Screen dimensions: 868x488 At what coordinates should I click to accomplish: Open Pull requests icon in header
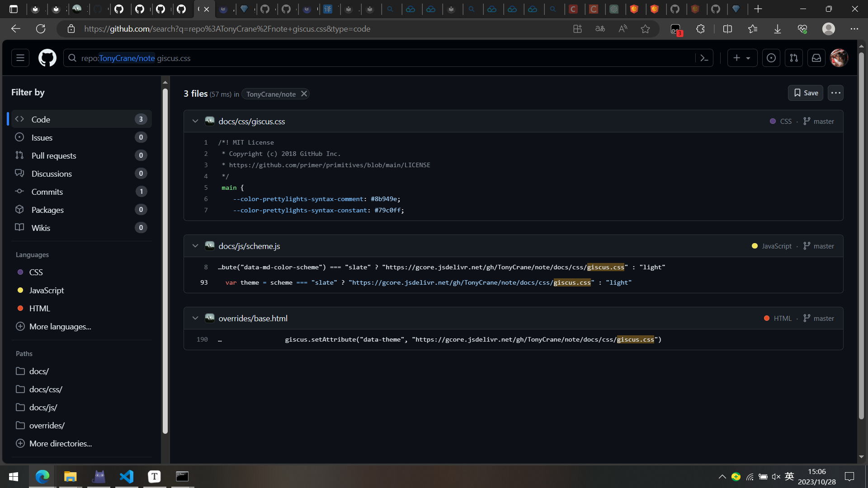click(x=794, y=58)
